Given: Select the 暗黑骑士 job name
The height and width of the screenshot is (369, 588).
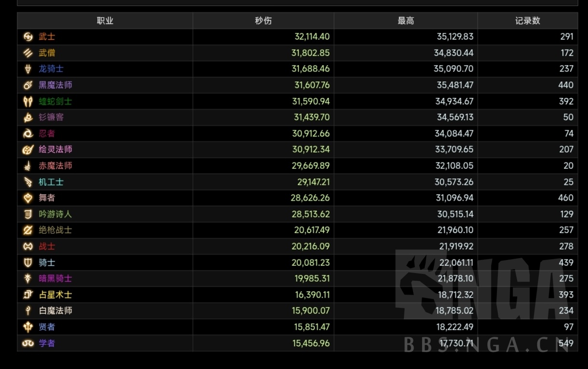Looking at the screenshot, I should tap(55, 278).
